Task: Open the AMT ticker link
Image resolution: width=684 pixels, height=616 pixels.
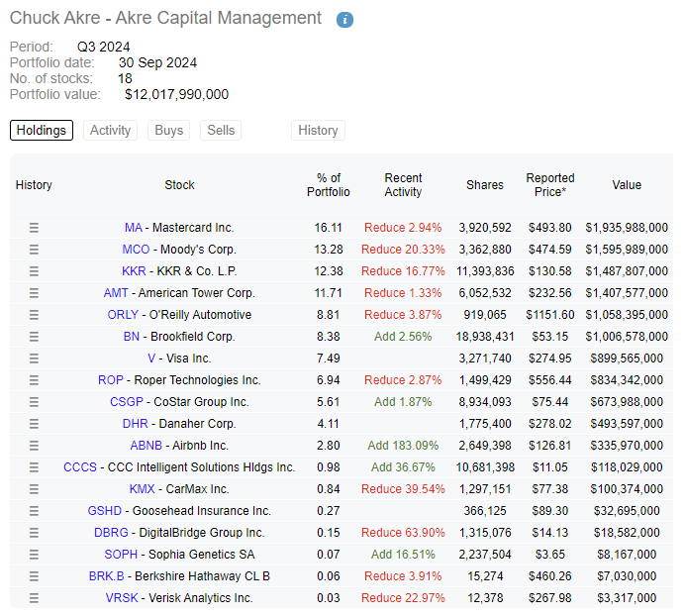Action: point(116,293)
